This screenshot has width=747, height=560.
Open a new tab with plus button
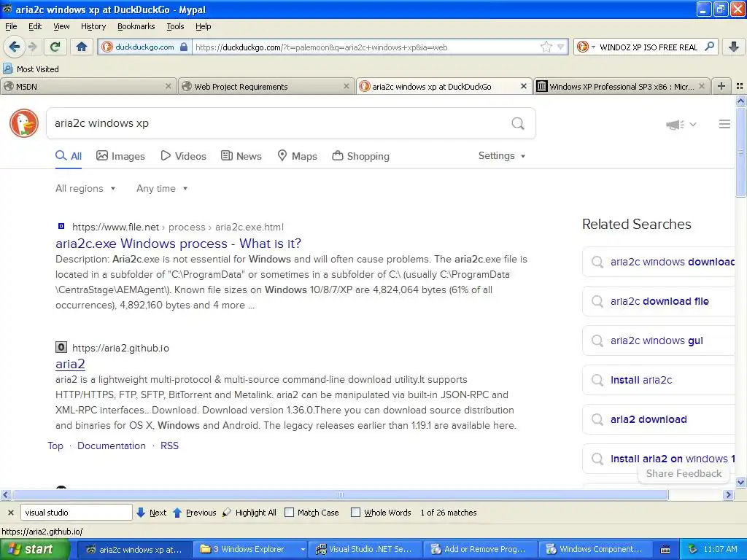[x=721, y=86]
